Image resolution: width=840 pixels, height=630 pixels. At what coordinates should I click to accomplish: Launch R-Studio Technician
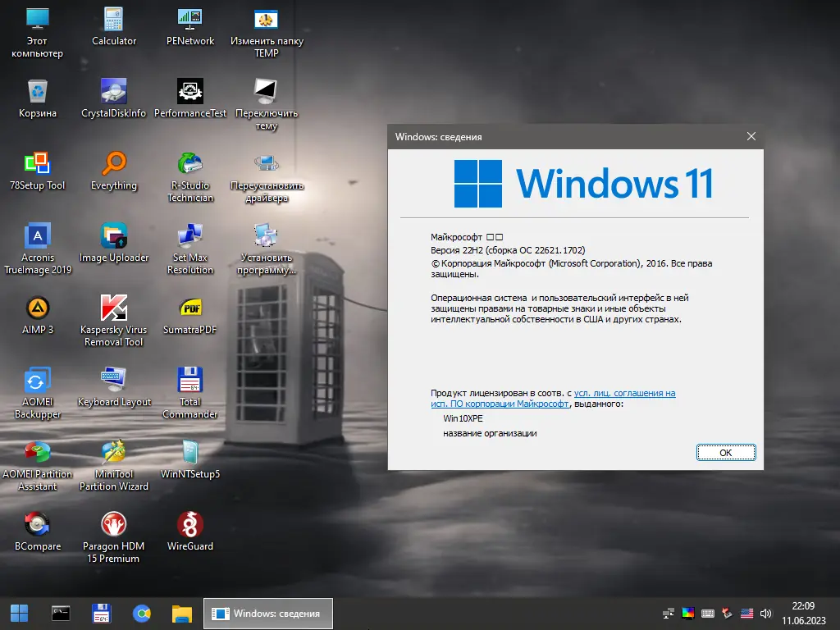click(189, 165)
